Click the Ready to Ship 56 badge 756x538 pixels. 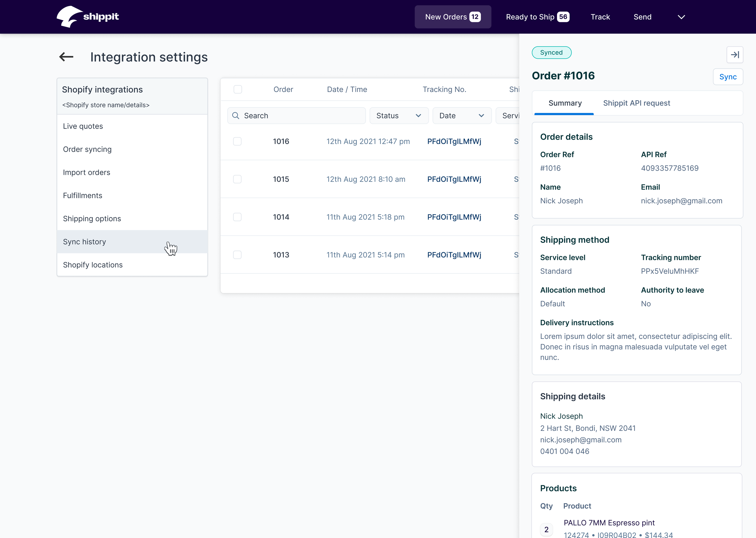563,17
